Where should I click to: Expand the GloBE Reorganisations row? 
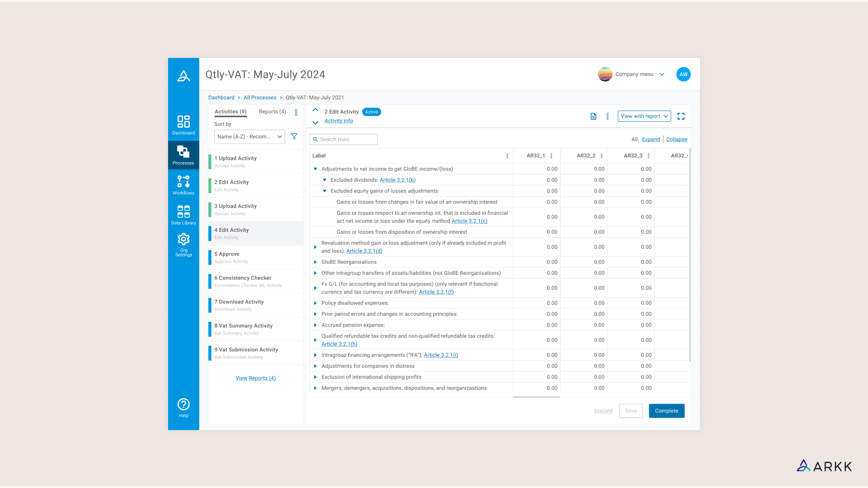tap(315, 262)
